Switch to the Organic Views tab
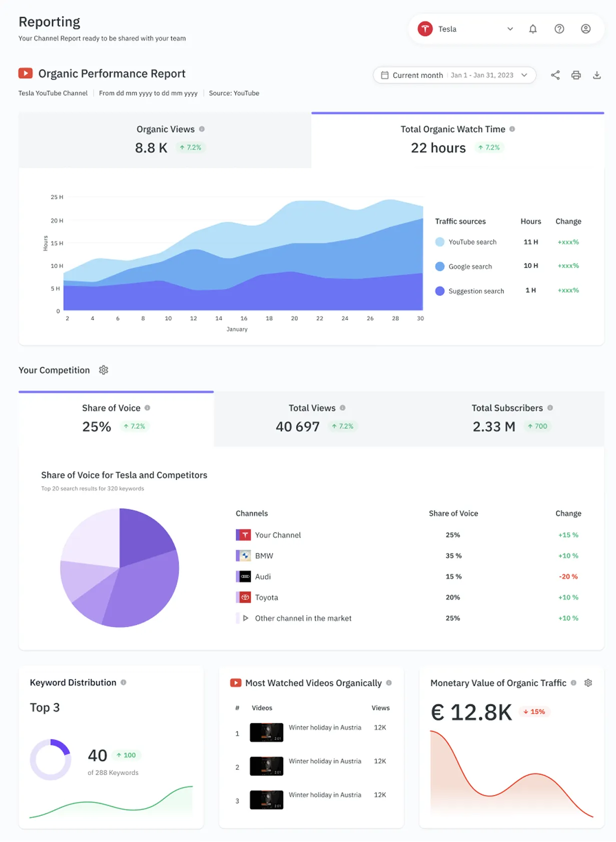The height and width of the screenshot is (842, 616). point(165,140)
